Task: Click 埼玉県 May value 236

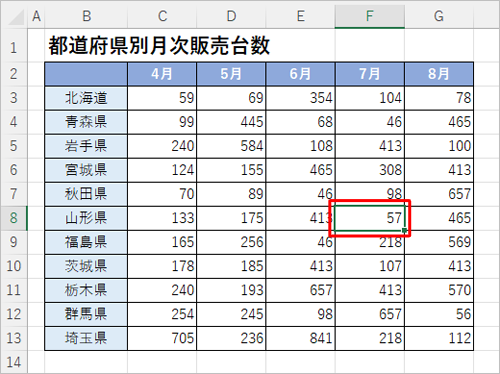Action: pyautogui.click(x=231, y=338)
